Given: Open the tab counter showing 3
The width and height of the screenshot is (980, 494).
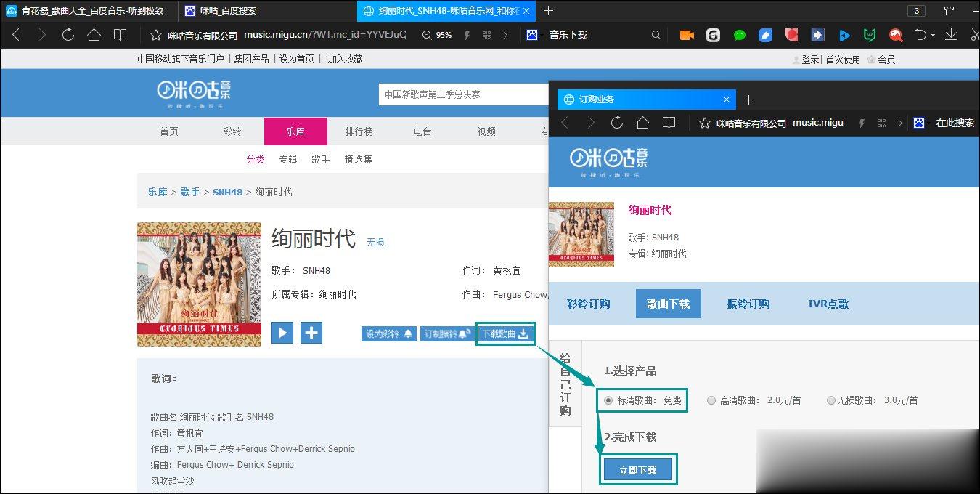Looking at the screenshot, I should [916, 11].
